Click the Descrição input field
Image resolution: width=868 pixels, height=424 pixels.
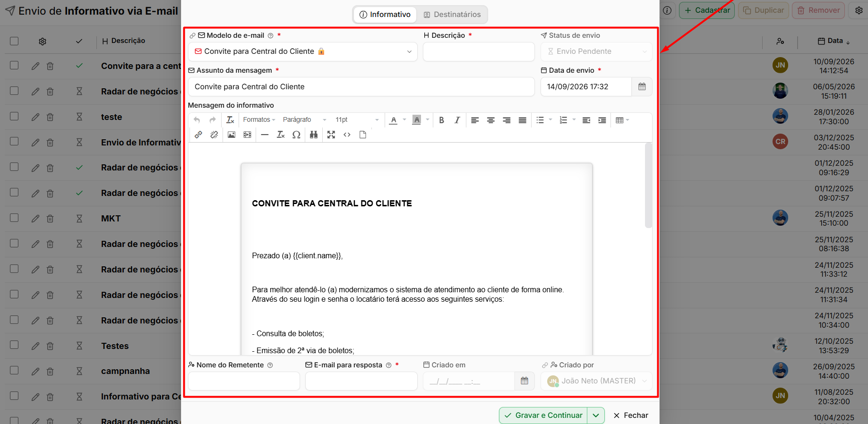[479, 51]
